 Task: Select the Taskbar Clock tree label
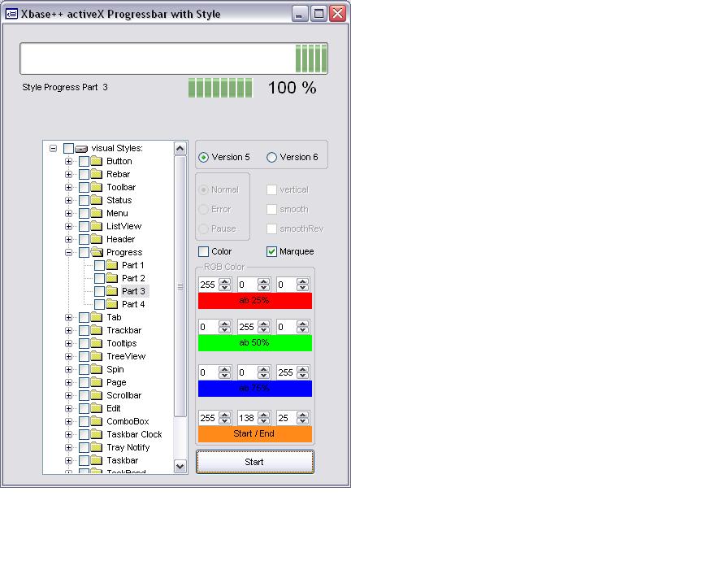tap(134, 434)
